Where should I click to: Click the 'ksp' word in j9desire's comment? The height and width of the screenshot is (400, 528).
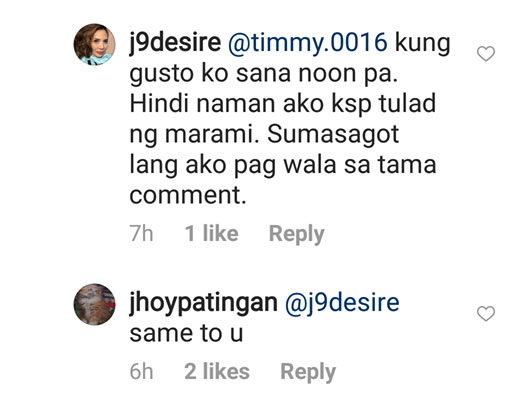352,105
